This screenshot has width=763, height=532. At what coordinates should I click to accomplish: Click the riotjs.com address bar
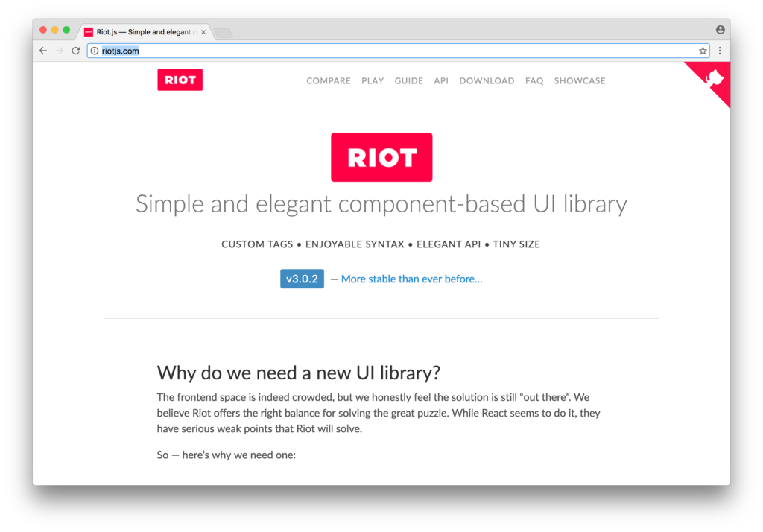[x=398, y=51]
